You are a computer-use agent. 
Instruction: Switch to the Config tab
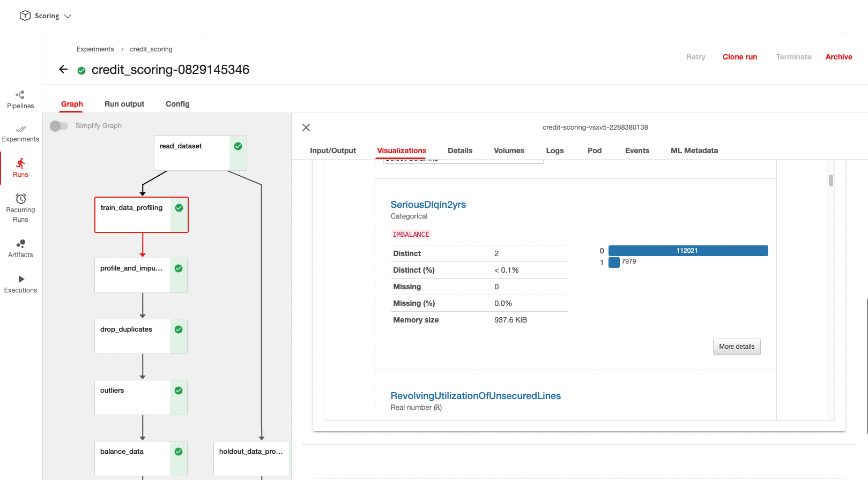click(177, 104)
